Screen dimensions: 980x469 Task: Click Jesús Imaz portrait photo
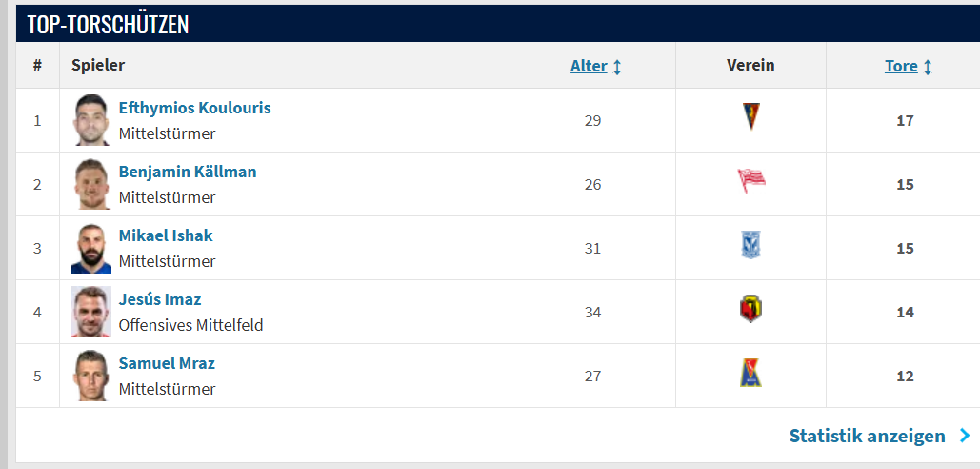pos(91,312)
